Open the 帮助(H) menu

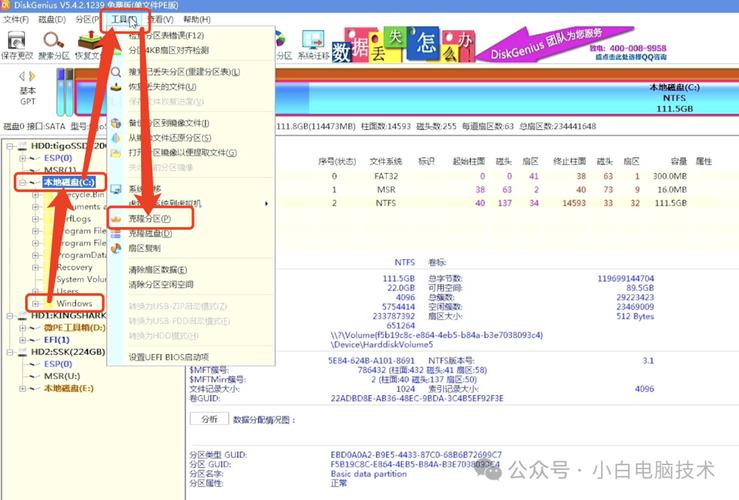point(197,19)
